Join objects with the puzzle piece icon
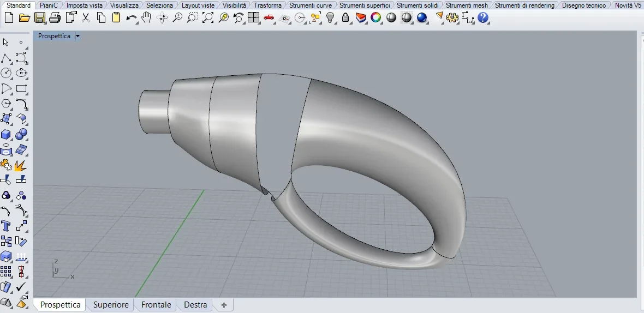 (6, 165)
